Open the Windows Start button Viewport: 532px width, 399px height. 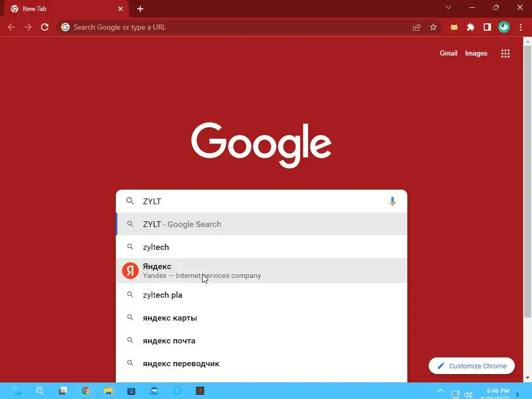point(17,391)
